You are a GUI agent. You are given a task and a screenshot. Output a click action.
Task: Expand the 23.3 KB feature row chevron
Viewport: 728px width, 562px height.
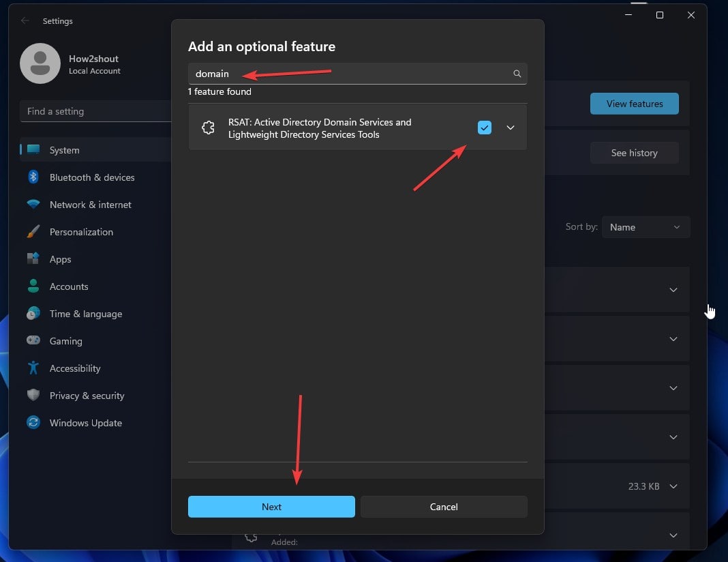tap(673, 486)
